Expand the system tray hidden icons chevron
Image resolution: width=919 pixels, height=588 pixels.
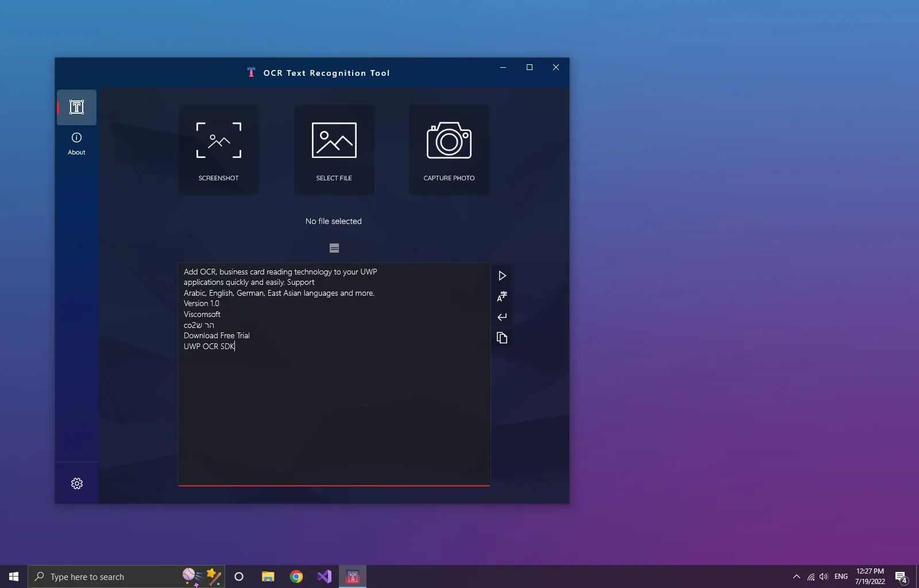click(x=797, y=577)
